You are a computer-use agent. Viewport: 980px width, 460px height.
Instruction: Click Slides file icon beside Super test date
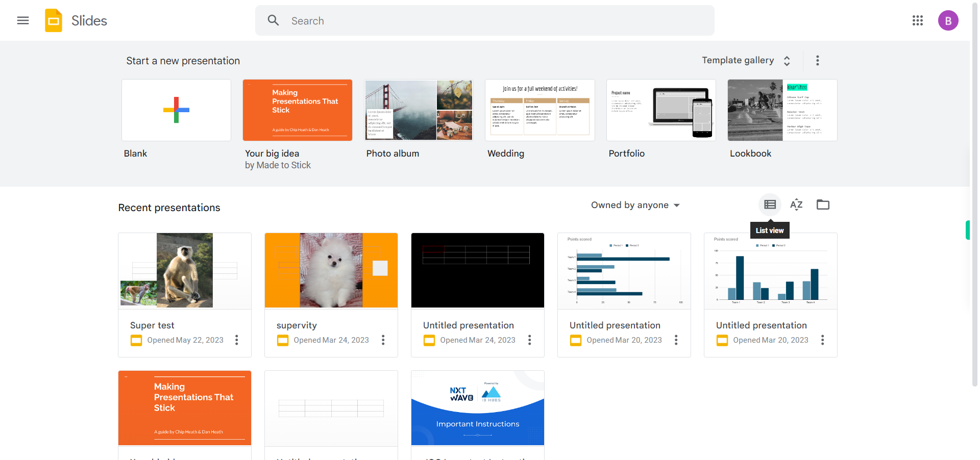click(x=136, y=340)
